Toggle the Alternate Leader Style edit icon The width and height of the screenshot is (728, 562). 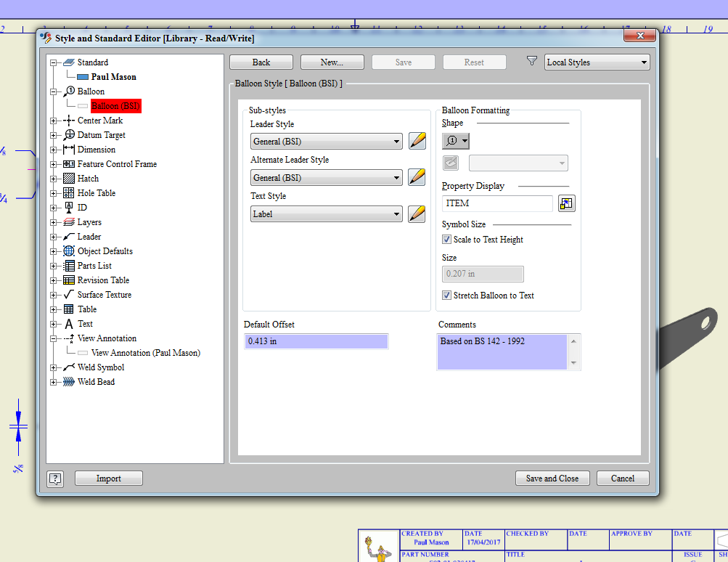point(417,177)
